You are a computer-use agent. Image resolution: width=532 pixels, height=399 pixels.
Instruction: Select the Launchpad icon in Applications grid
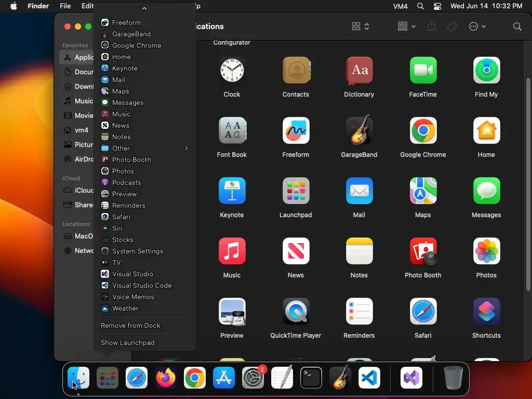click(x=296, y=191)
